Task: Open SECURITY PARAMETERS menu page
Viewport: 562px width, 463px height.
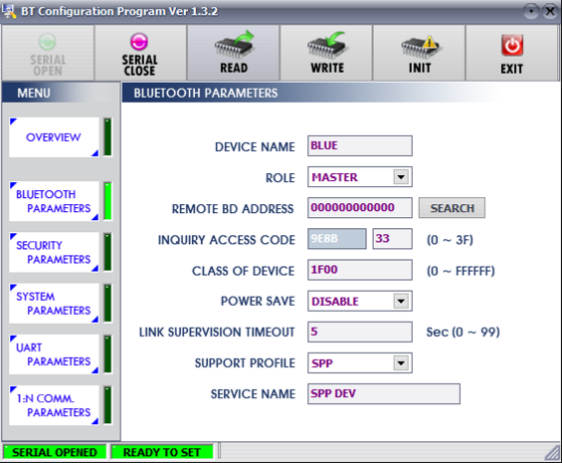Action: 54,252
